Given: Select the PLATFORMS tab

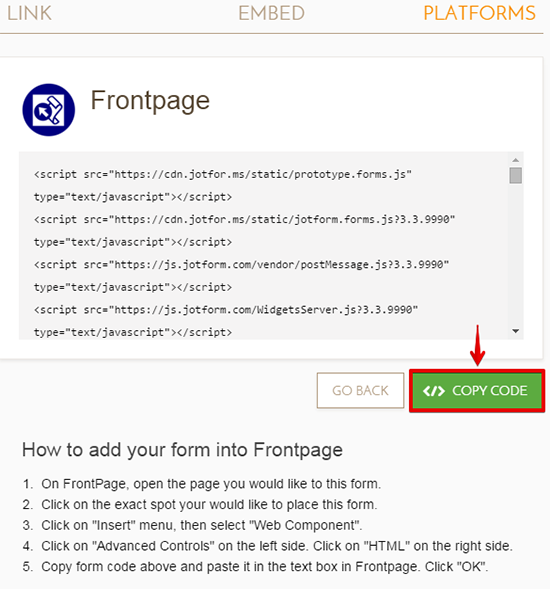Looking at the screenshot, I should pos(479,13).
